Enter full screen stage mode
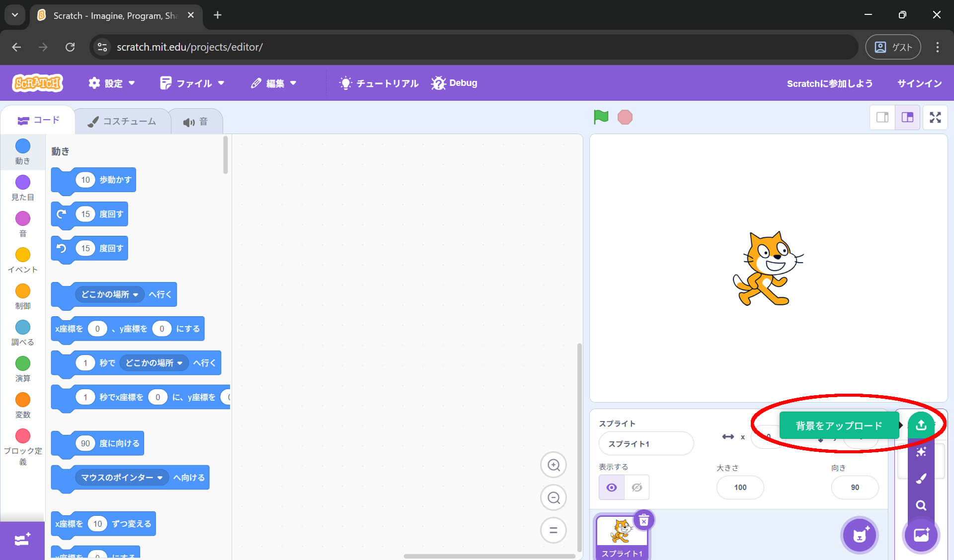The width and height of the screenshot is (954, 560). coord(936,117)
